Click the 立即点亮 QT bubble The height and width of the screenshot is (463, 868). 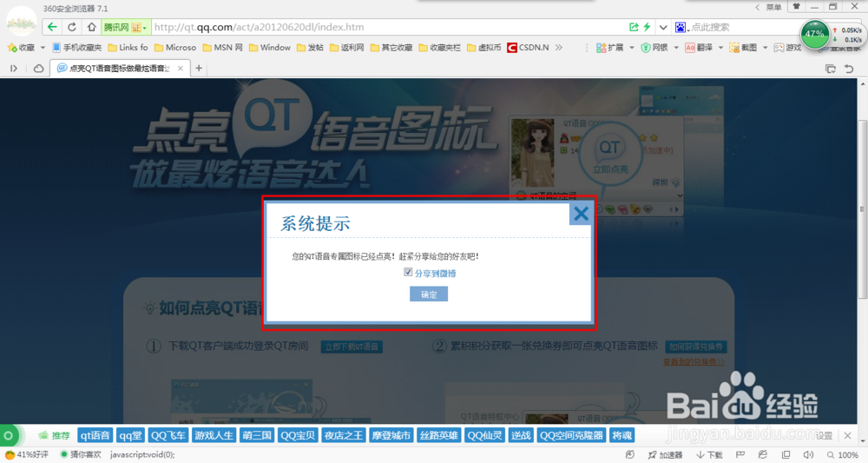(610, 155)
